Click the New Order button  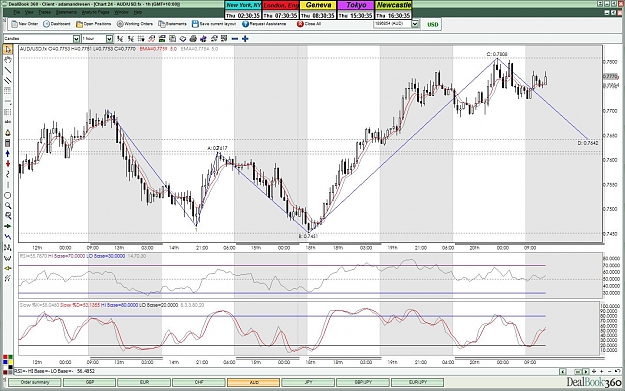pyautogui.click(x=25, y=24)
